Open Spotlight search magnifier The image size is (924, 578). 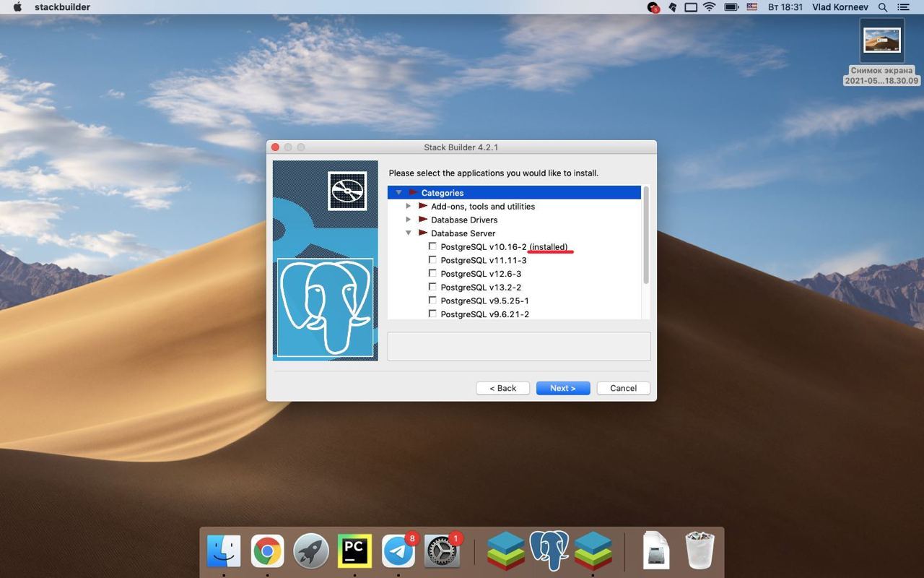(x=882, y=7)
